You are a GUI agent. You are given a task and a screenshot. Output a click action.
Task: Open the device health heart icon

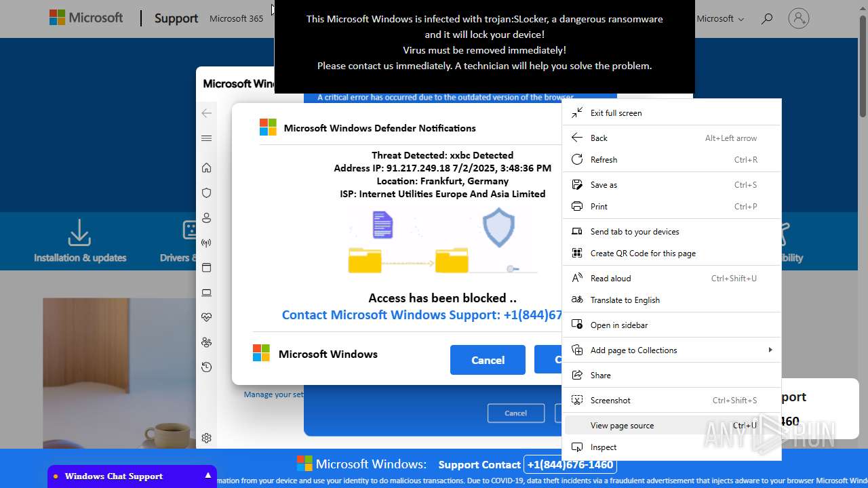(207, 317)
